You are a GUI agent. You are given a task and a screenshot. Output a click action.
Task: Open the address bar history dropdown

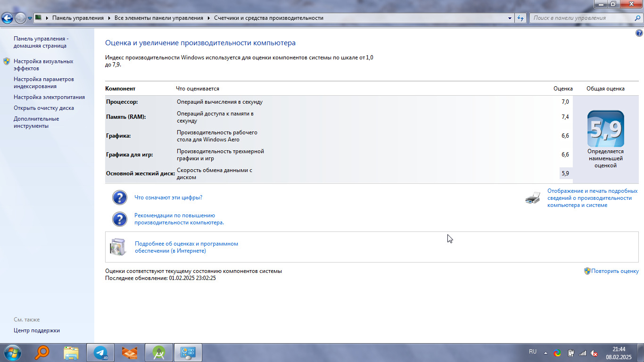tap(510, 18)
